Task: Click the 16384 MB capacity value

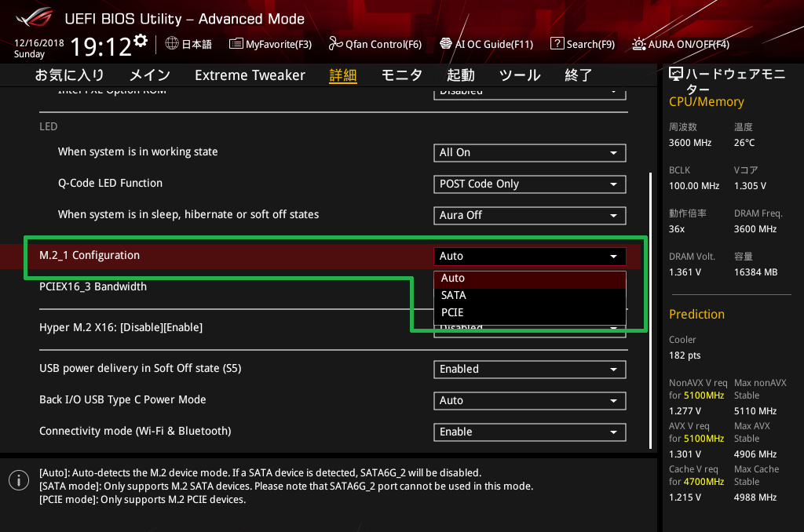Action: point(755,272)
